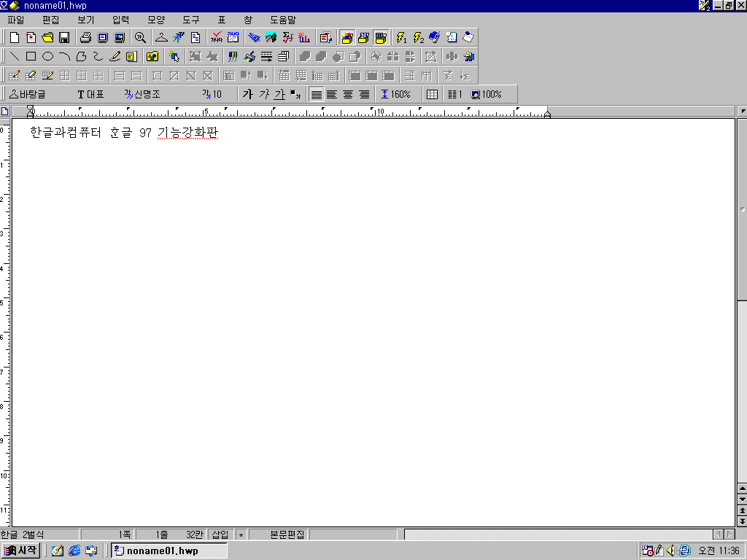Click the clothes hanger style icon

click(x=161, y=37)
